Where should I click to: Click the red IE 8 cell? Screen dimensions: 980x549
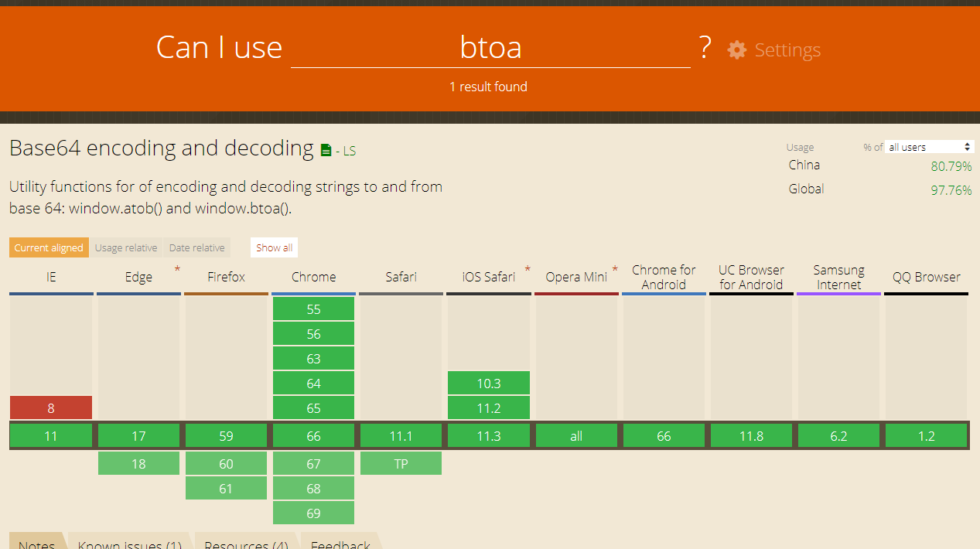(x=51, y=407)
